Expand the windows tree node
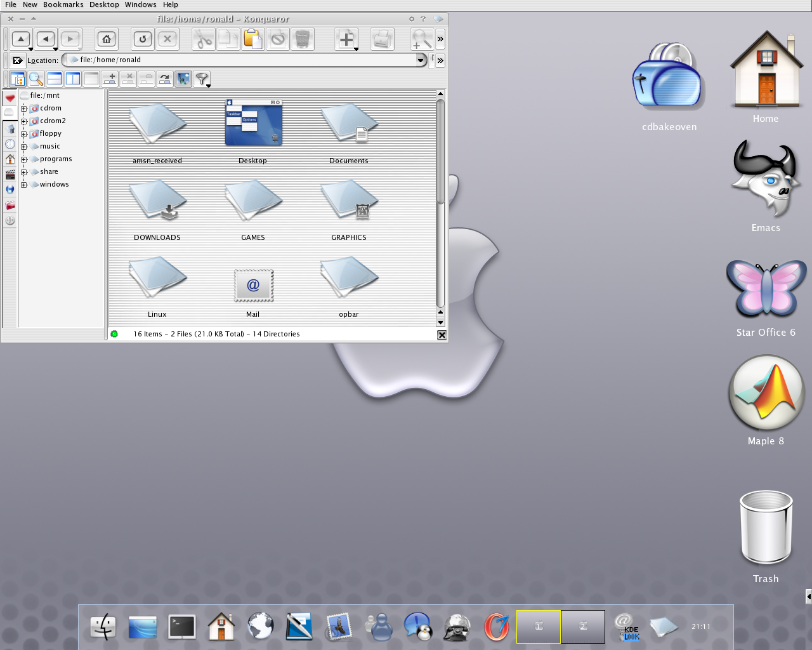The image size is (812, 650). pyautogui.click(x=23, y=185)
